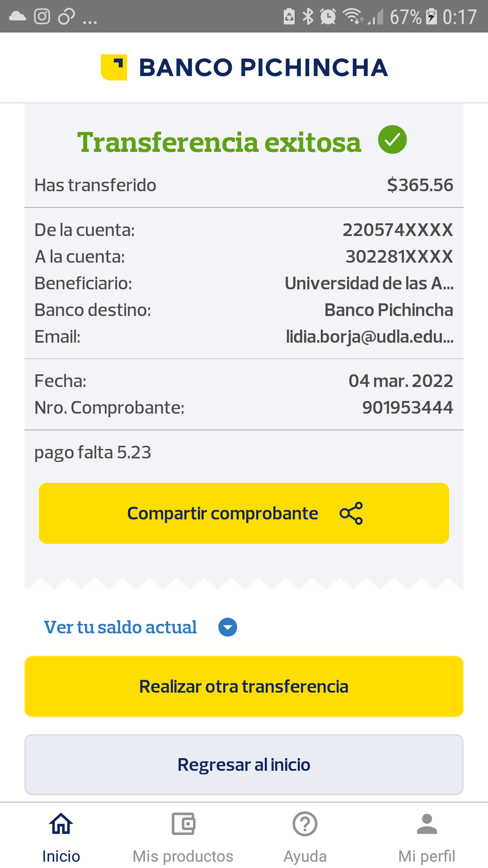Image resolution: width=488 pixels, height=868 pixels.
Task: Tap the green success checkmark icon
Action: tap(392, 140)
